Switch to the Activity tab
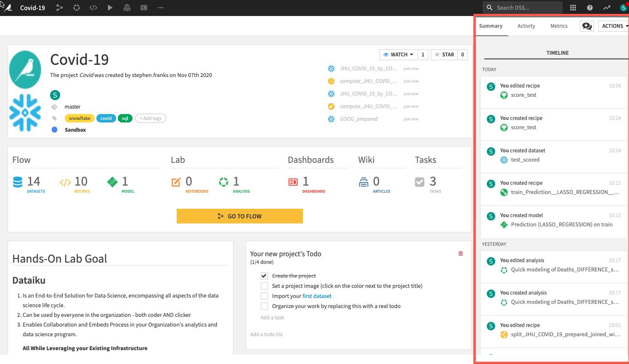629x364 pixels. tap(526, 26)
